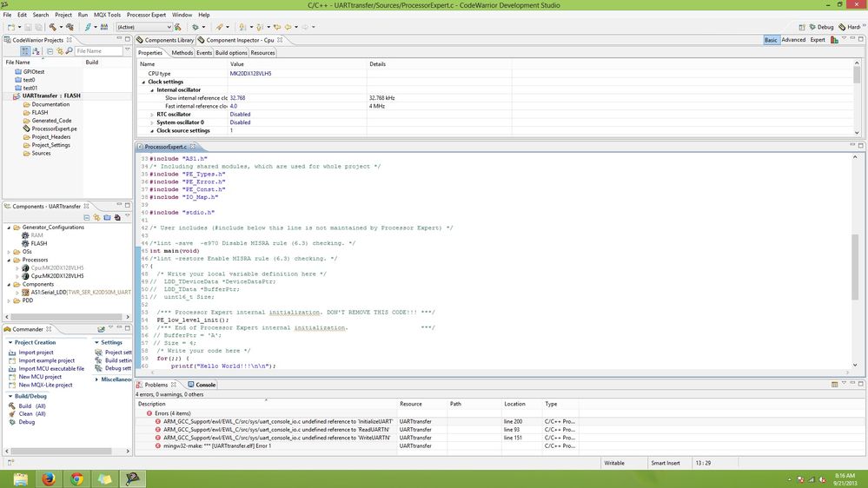Click the rocket flash programmer toolbar icon
Image resolution: width=868 pixels, height=488 pixels.
[x=220, y=27]
